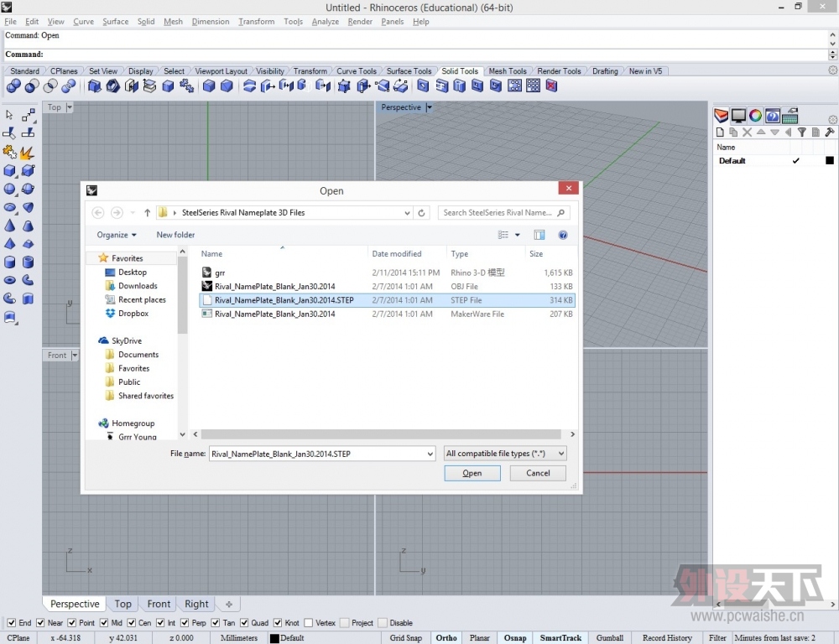Select the Pyramid tool in left sidebar

coord(9,243)
